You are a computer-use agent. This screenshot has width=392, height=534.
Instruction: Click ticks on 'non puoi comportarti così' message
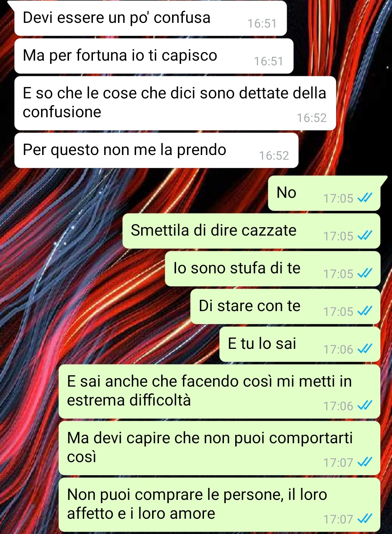(x=365, y=462)
